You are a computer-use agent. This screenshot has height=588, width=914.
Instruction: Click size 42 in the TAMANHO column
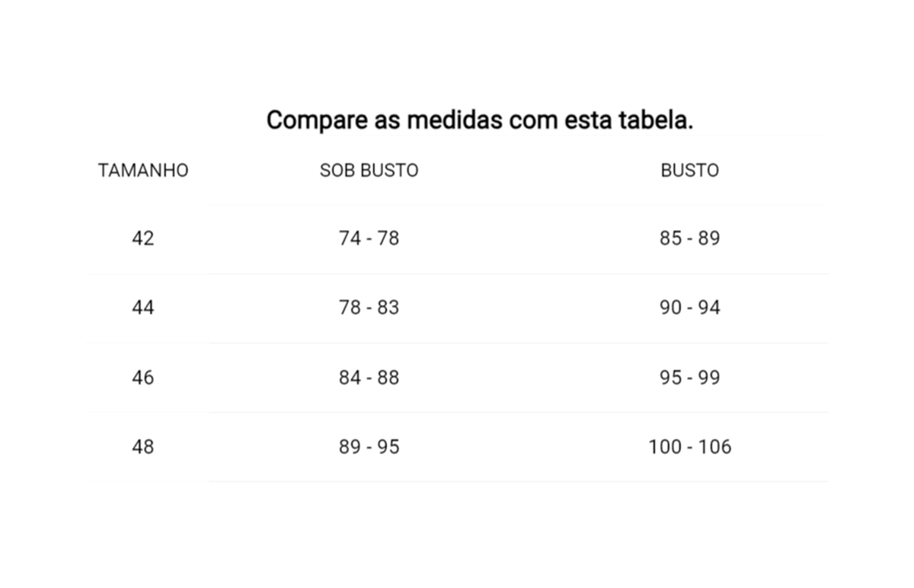pyautogui.click(x=143, y=238)
